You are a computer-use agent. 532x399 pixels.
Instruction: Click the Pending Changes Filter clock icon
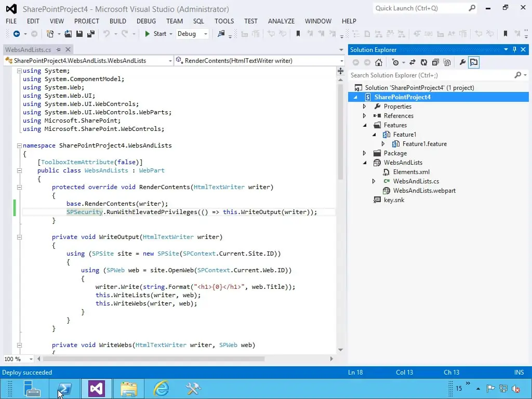click(x=395, y=62)
